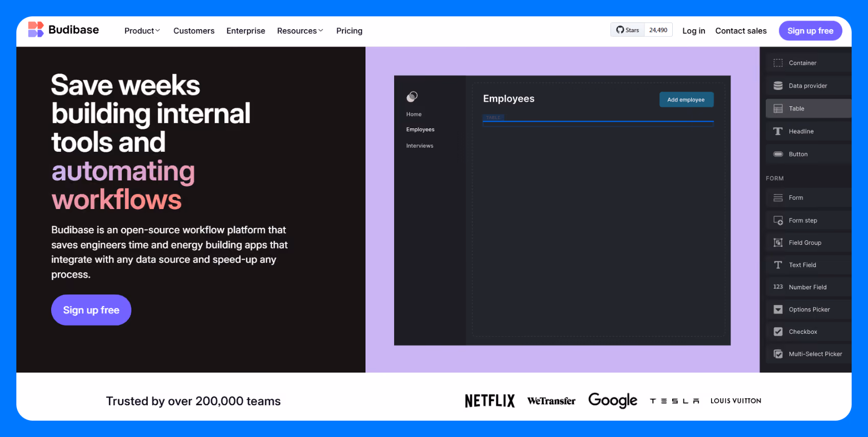This screenshot has height=437, width=868.
Task: Open the Enterprise page
Action: tap(246, 31)
